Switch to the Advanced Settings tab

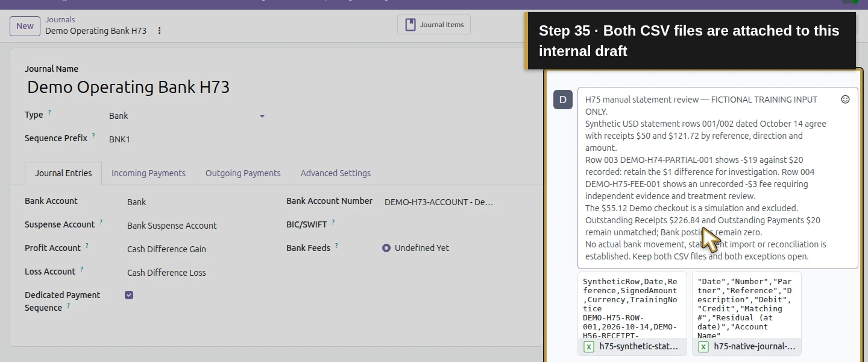click(x=336, y=173)
